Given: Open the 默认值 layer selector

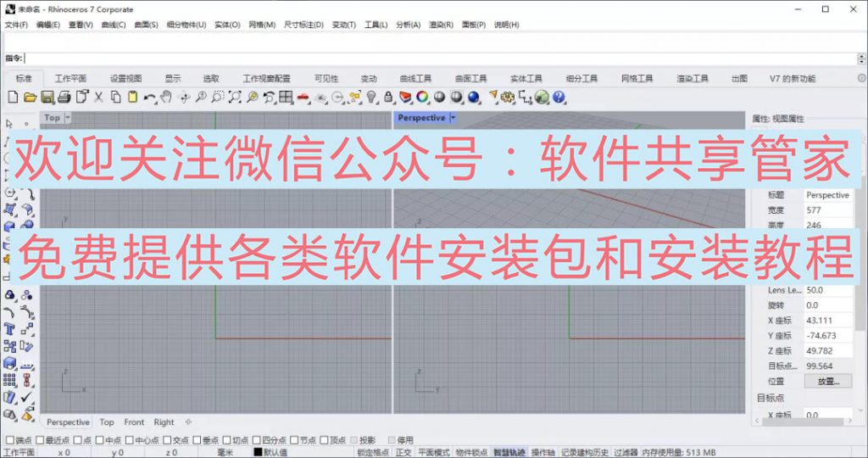Looking at the screenshot, I should 275,452.
